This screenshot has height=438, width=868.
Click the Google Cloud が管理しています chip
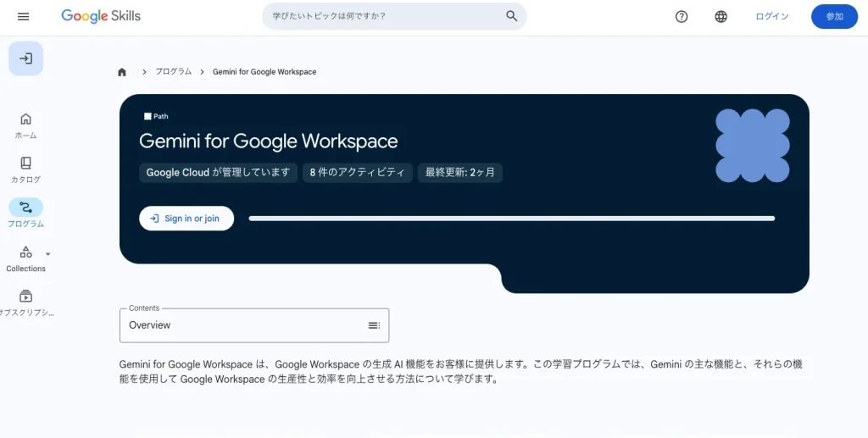point(218,173)
